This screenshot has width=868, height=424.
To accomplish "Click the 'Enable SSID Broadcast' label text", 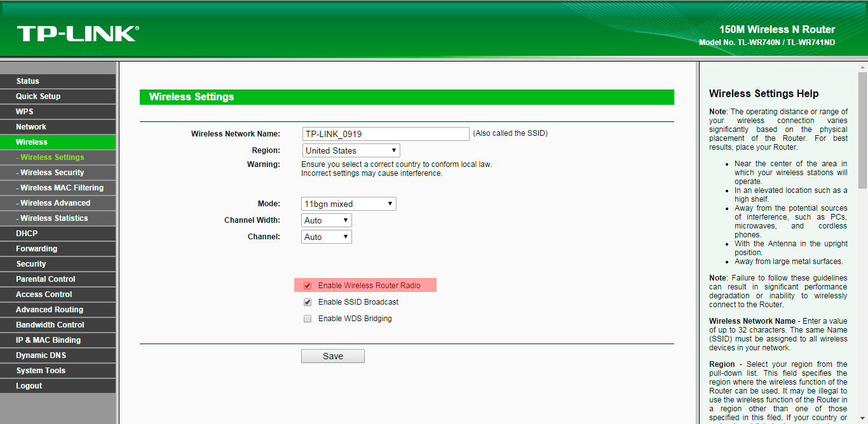I will click(x=358, y=302).
